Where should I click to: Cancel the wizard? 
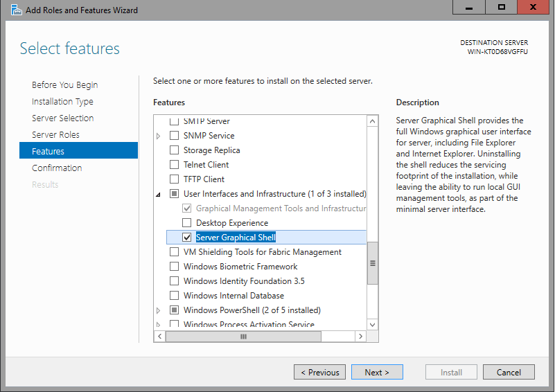(509, 373)
